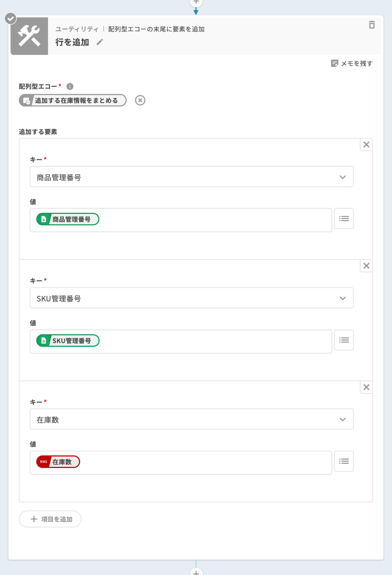Click the plus button below the step card
392x575 pixels.
[196, 573]
